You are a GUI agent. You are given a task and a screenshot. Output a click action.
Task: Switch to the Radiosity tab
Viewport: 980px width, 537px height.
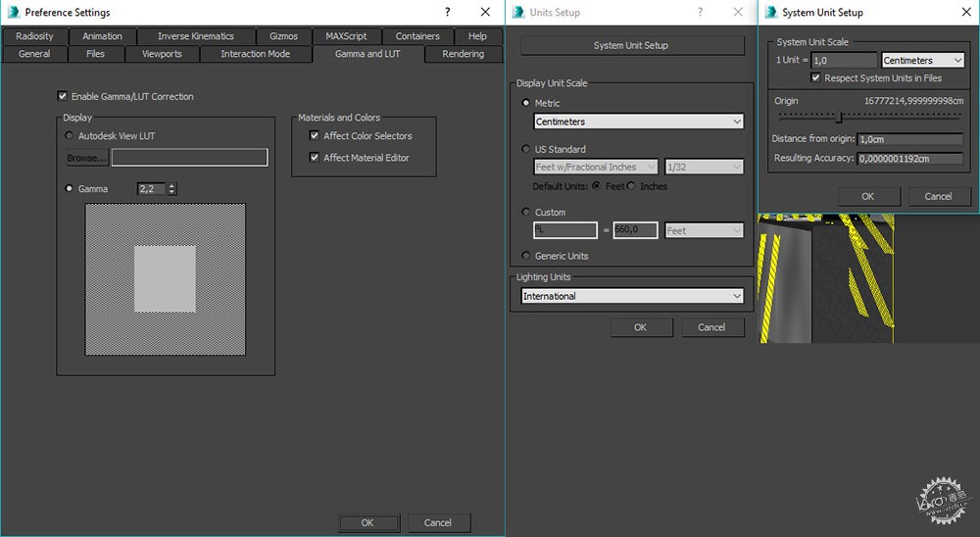[34, 36]
